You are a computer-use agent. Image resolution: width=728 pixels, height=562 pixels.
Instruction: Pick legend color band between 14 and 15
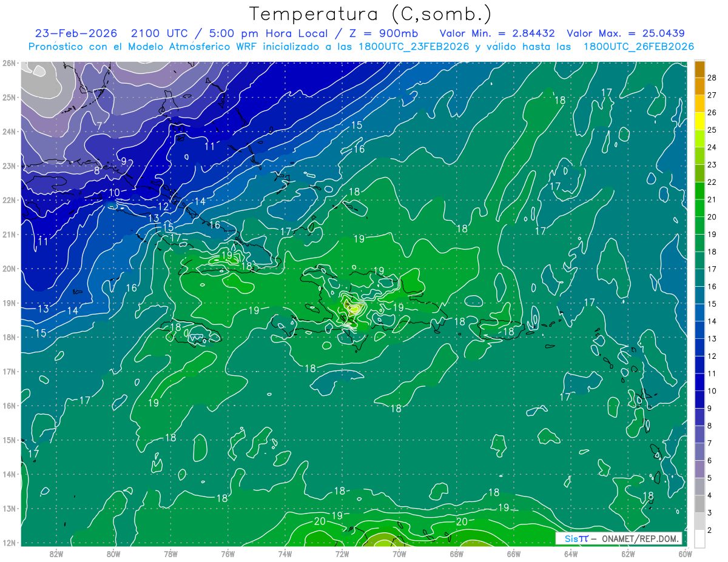699,312
